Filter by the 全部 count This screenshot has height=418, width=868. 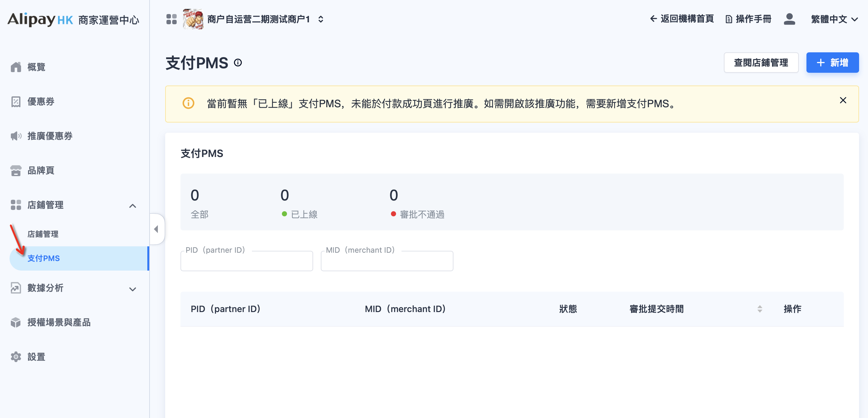[200, 203]
